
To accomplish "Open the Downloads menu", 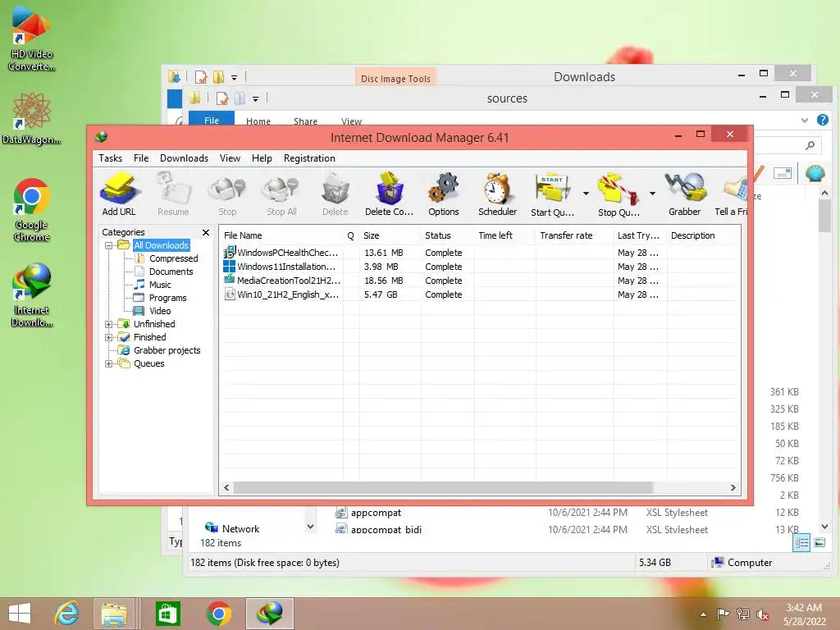I will 184,158.
